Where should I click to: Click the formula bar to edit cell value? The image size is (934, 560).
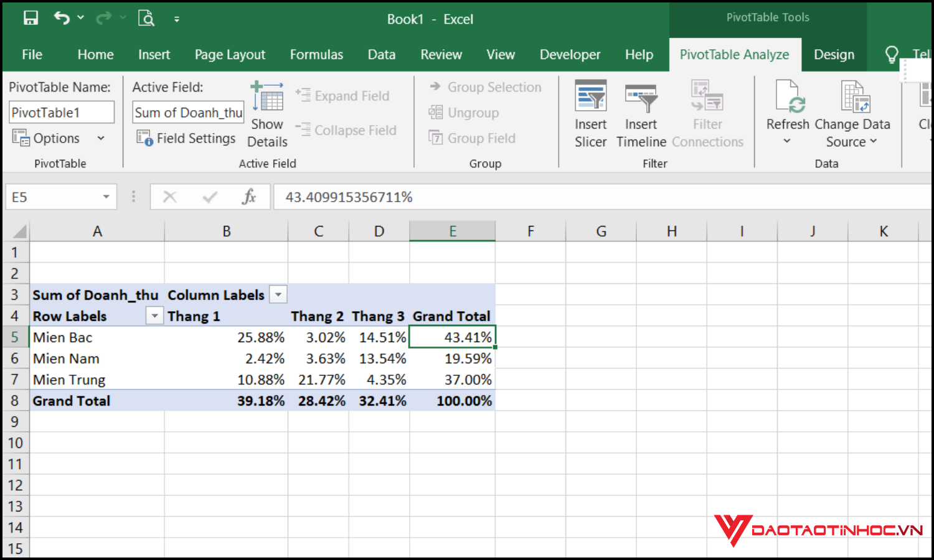tap(436, 197)
